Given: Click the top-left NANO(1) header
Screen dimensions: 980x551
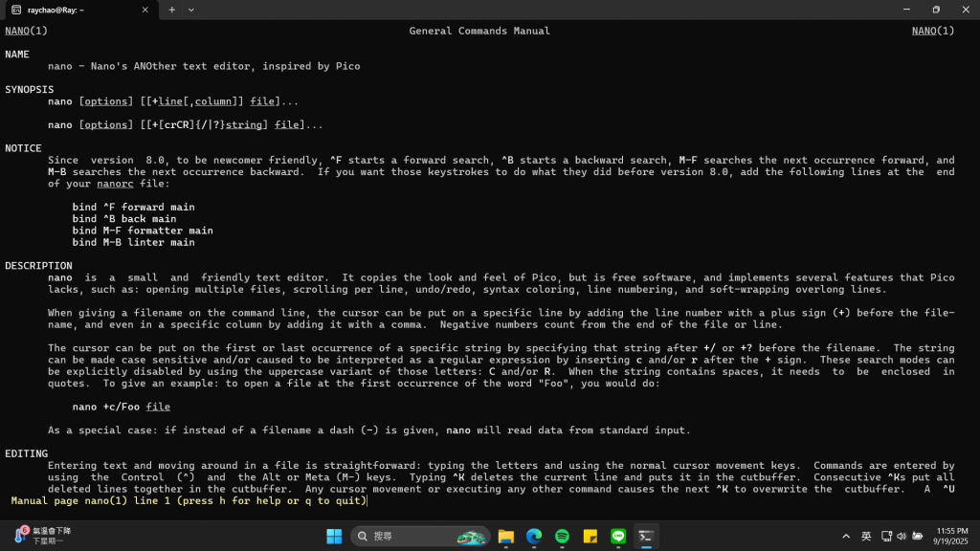Looking at the screenshot, I should 26,31.
